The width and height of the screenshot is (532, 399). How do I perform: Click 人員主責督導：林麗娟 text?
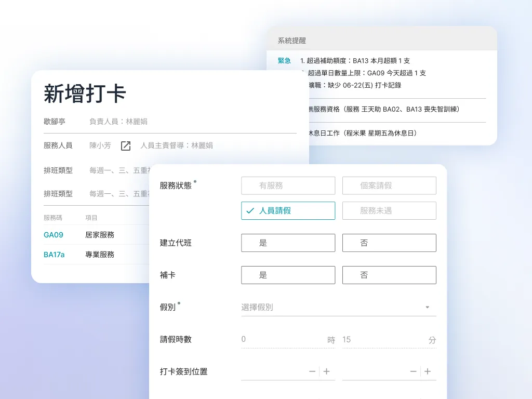(177, 145)
